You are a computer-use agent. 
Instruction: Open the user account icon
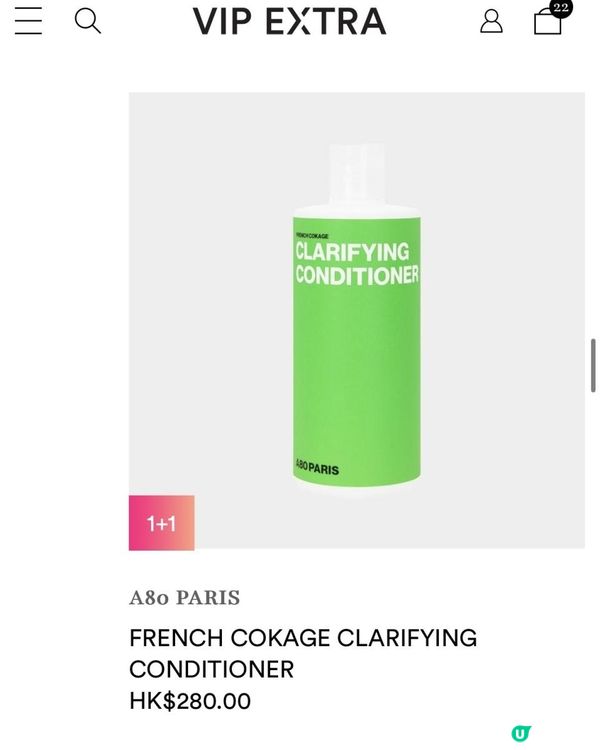[491, 21]
